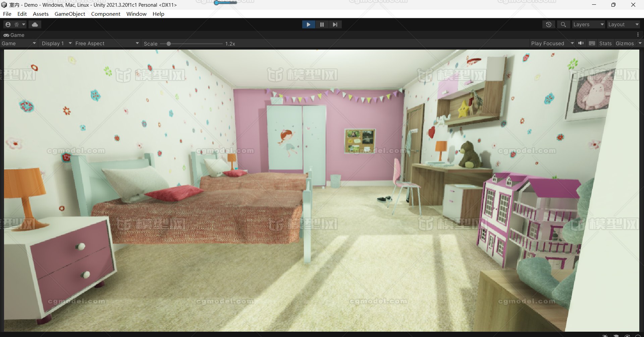Mute game audio with speaker icon
The height and width of the screenshot is (337, 644).
click(581, 43)
